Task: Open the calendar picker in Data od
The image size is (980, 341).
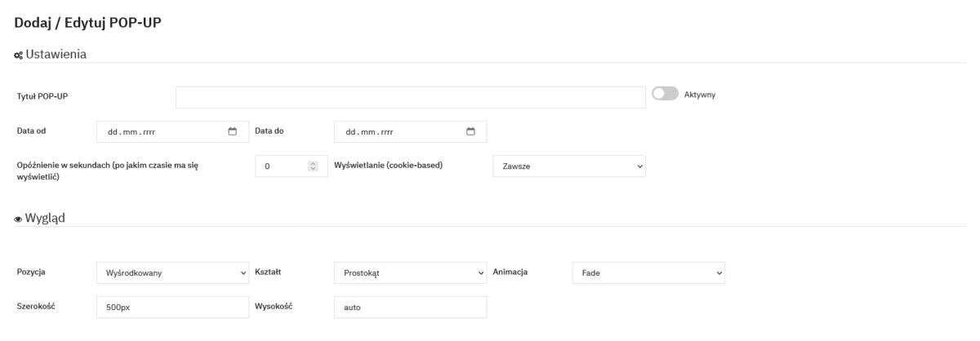Action: pos(232,131)
